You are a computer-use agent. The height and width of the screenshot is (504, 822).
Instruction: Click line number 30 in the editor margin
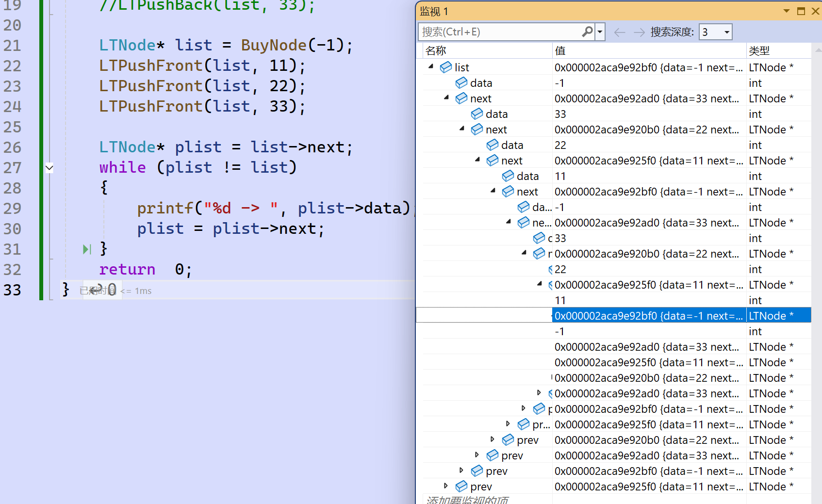(x=12, y=229)
